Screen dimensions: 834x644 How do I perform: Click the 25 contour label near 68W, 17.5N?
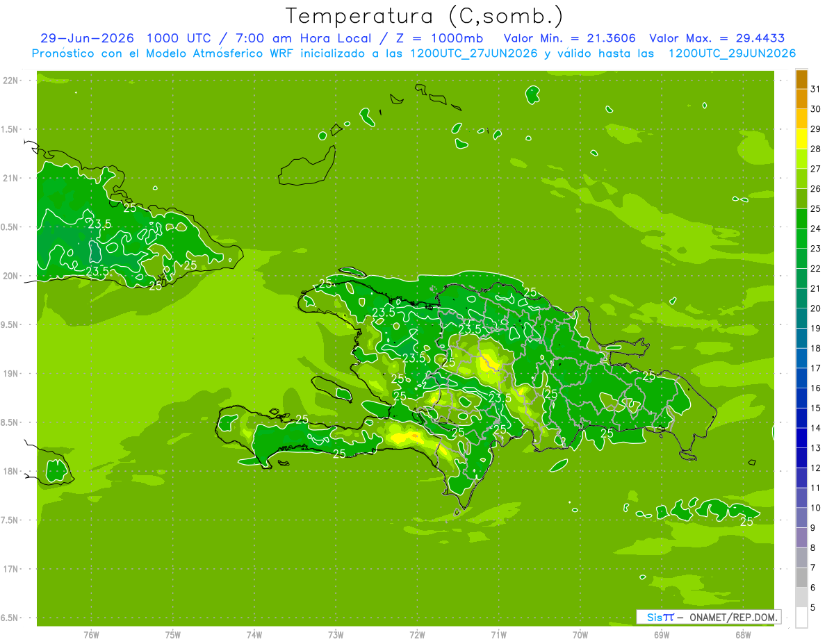click(x=746, y=522)
